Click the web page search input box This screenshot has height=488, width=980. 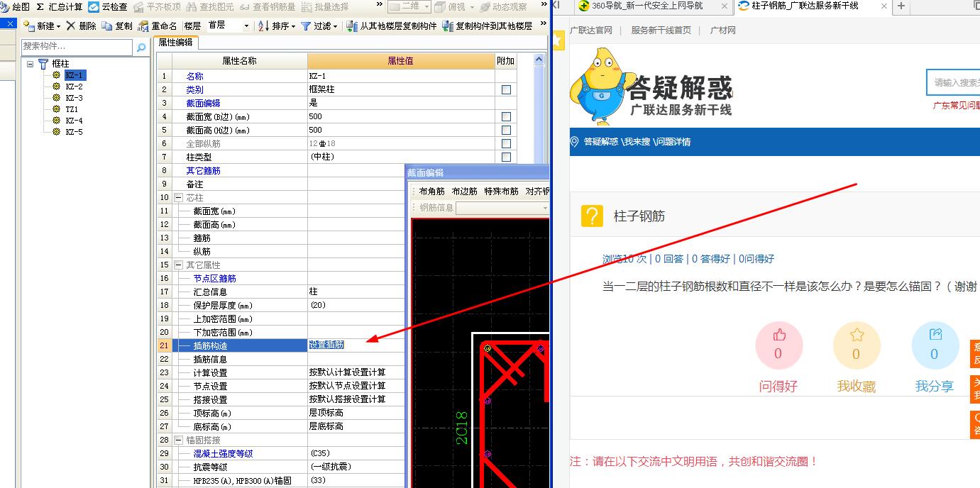[953, 82]
